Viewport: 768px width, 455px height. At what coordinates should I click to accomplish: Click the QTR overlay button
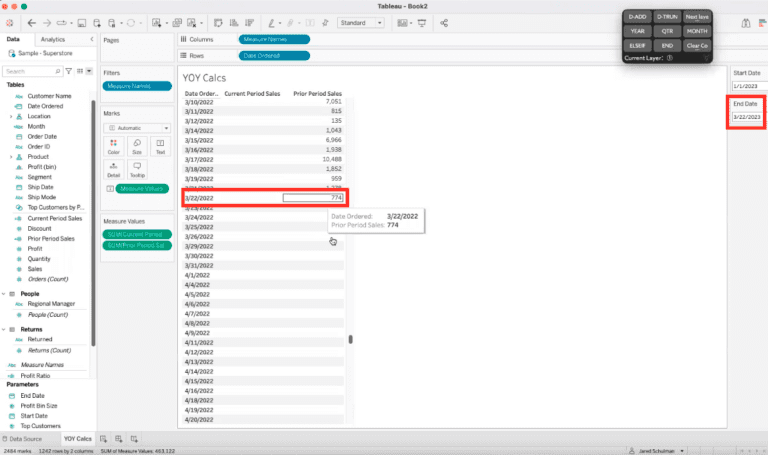point(667,31)
